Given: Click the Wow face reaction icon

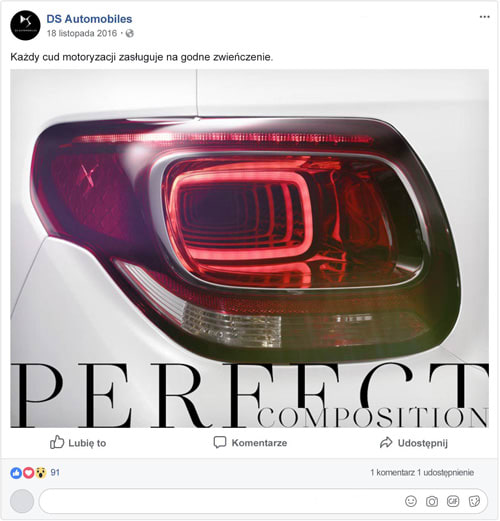Looking at the screenshot, I should pos(41,473).
